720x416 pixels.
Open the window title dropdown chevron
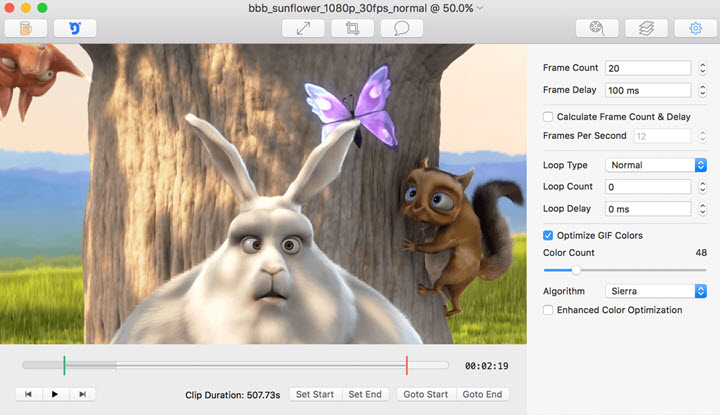tap(480, 8)
